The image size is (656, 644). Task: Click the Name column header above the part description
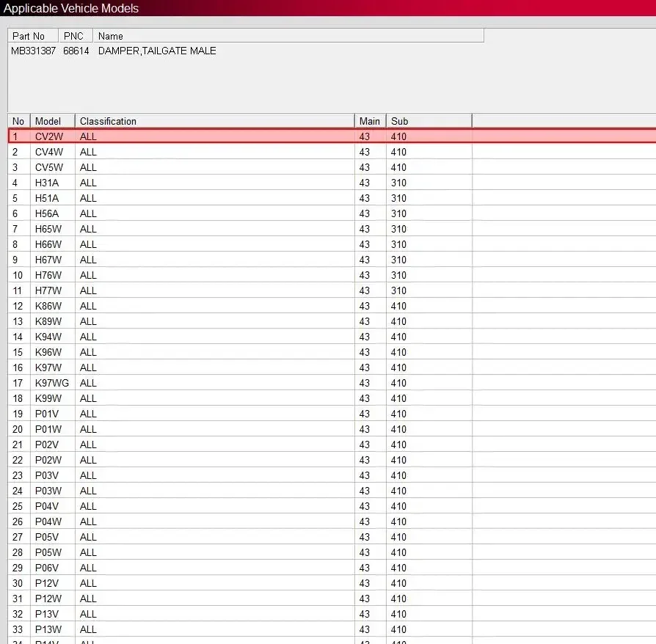288,36
